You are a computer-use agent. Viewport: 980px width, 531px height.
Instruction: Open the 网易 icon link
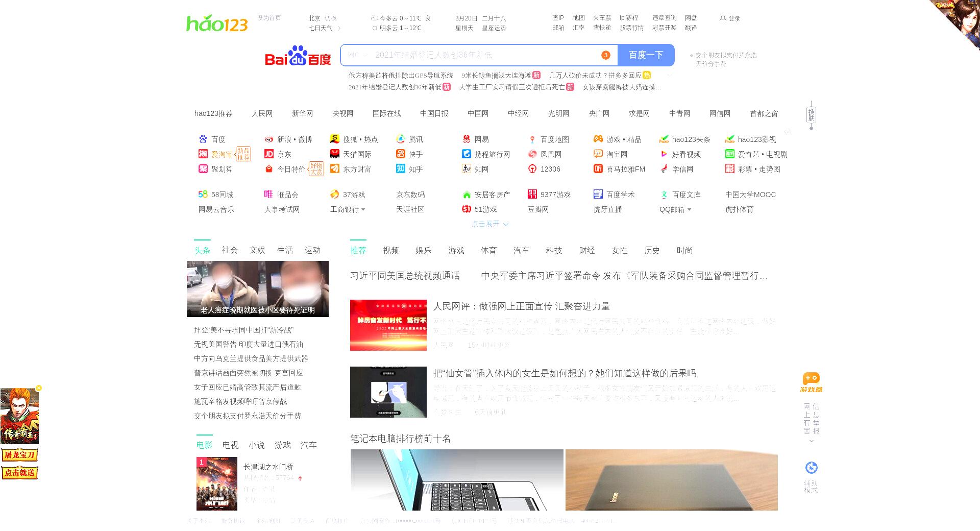pyautogui.click(x=467, y=139)
